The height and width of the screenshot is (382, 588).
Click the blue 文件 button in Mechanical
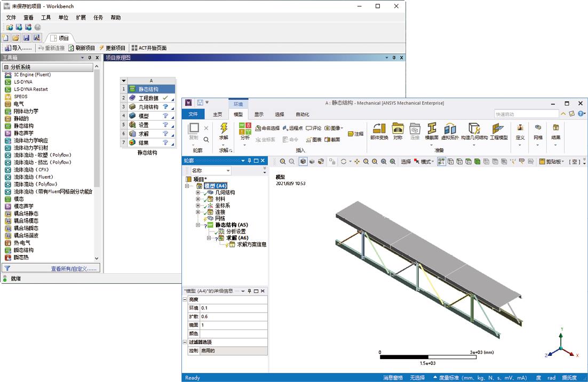coord(193,114)
